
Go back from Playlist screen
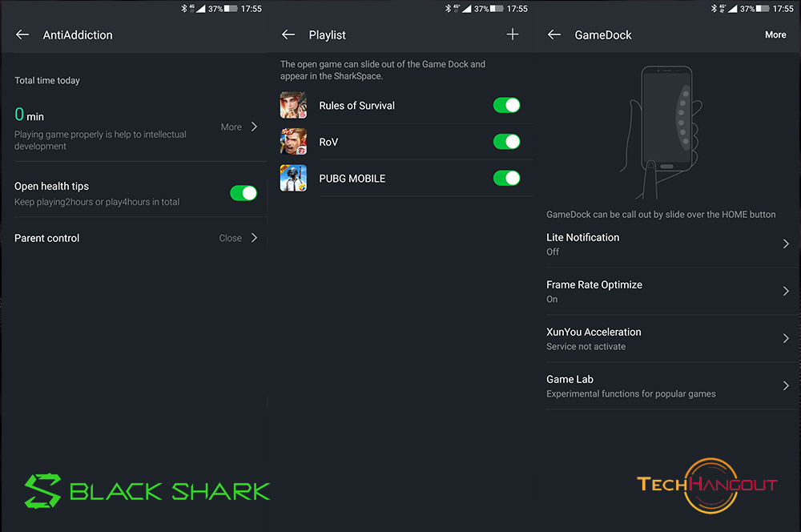tap(288, 34)
